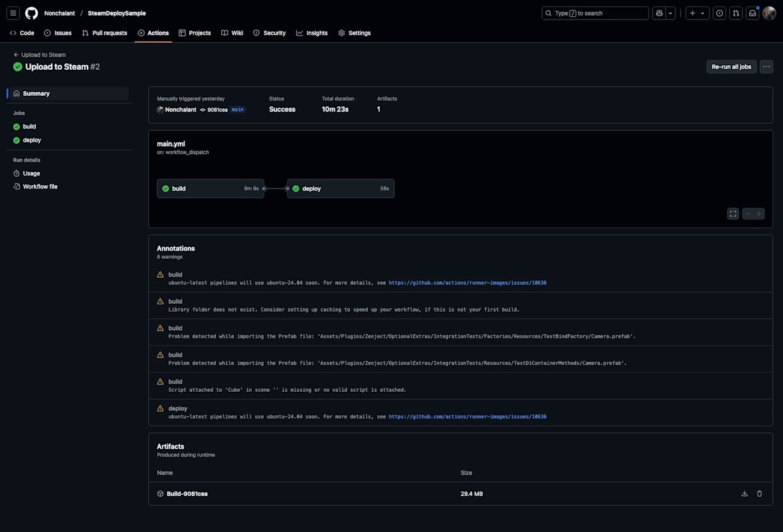
Task: Click the TestDiContainerMethods Camera.prefab annotation text
Action: [397, 363]
